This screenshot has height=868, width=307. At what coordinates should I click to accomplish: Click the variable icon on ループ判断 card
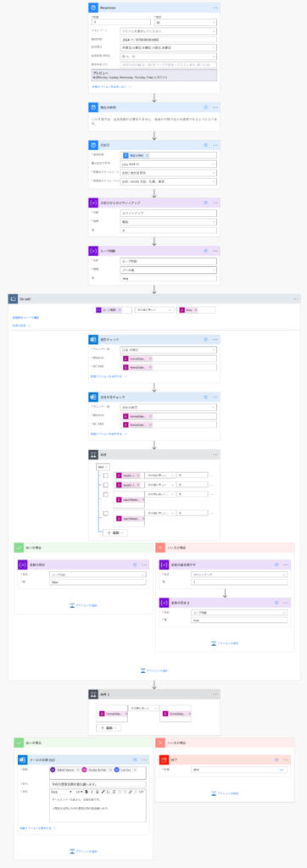[x=93, y=250]
